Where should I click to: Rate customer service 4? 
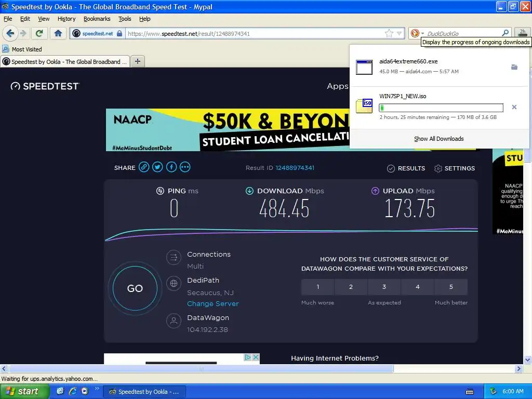(418, 287)
